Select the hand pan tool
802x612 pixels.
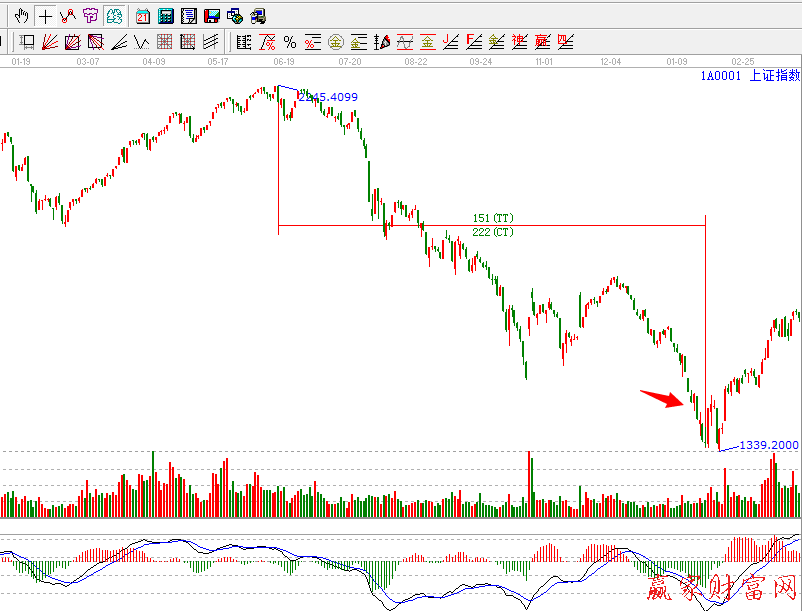point(21,16)
